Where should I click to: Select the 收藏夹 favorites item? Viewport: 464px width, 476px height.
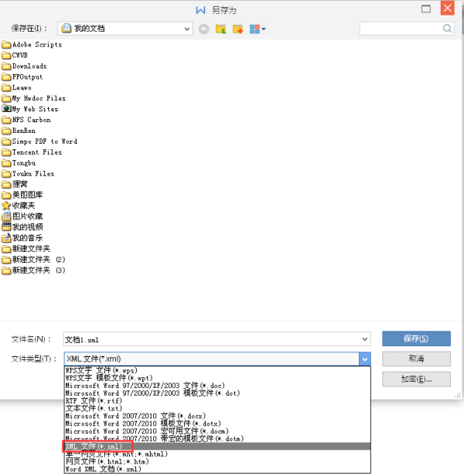(x=19, y=206)
